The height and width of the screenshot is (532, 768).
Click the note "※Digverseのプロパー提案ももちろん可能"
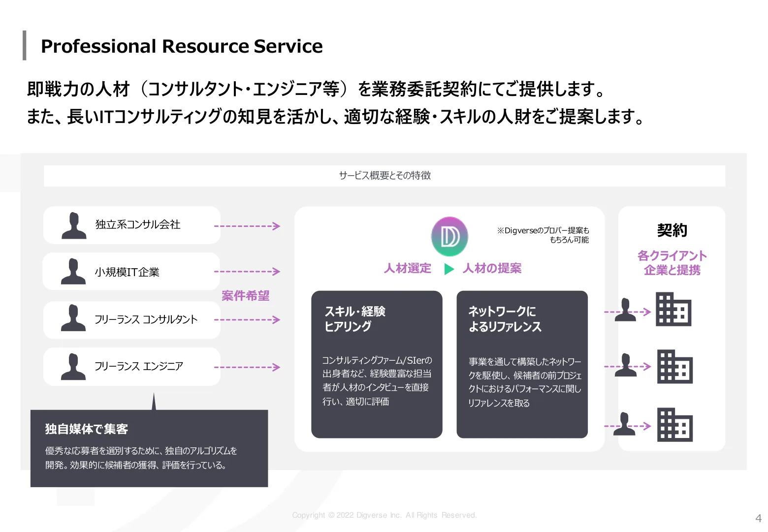click(x=543, y=235)
